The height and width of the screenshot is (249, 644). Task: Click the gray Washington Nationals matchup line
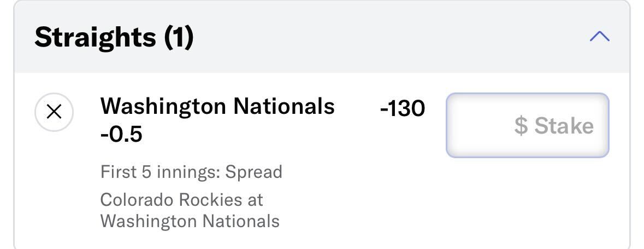(190, 221)
